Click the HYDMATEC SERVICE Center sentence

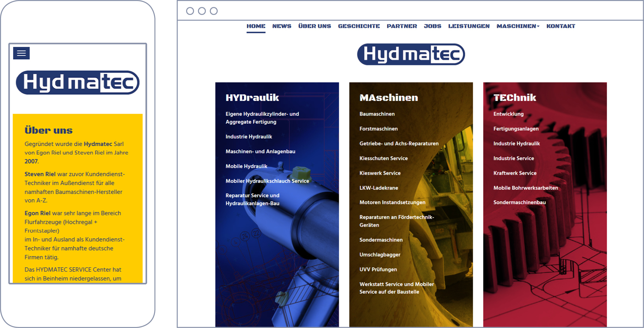pos(73,274)
